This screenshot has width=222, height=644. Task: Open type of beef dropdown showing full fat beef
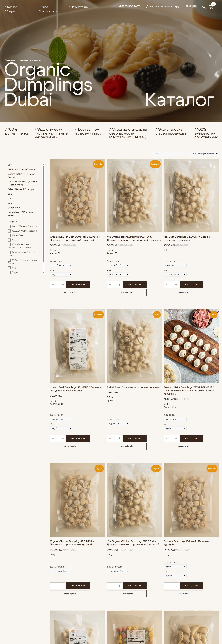coord(175,419)
